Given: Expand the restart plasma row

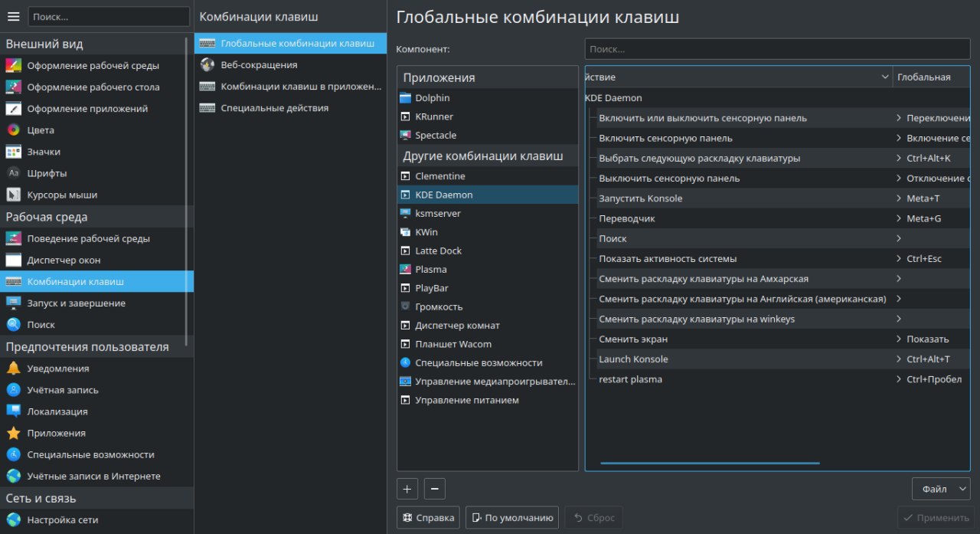Looking at the screenshot, I should click(x=899, y=379).
